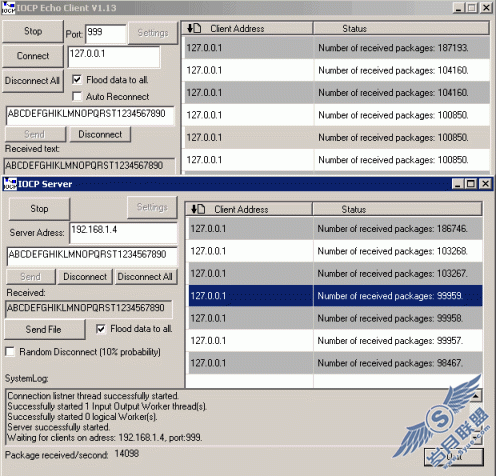Minimize the IOCP Echo Client window
The height and width of the screenshot is (476, 496).
coord(458,8)
